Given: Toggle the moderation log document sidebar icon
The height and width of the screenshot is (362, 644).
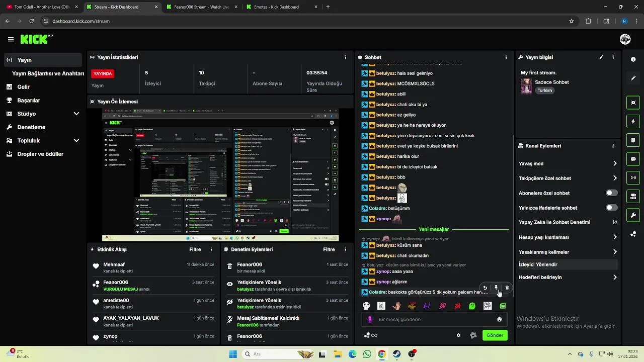Looking at the screenshot, I should tap(633, 140).
